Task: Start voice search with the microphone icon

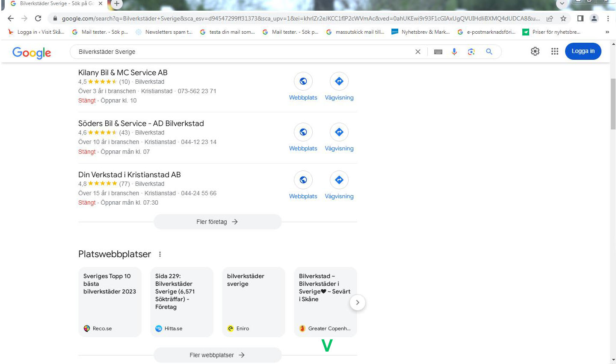Action: (x=454, y=52)
